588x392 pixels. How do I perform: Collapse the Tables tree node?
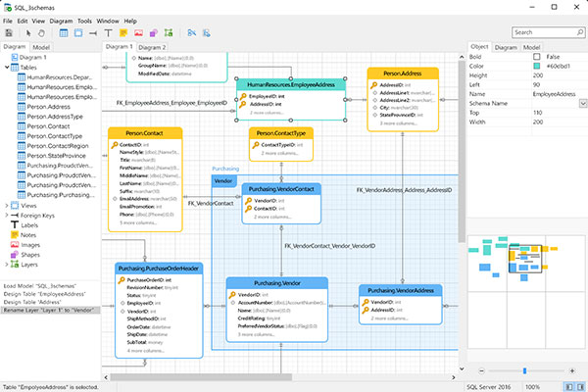coord(8,68)
